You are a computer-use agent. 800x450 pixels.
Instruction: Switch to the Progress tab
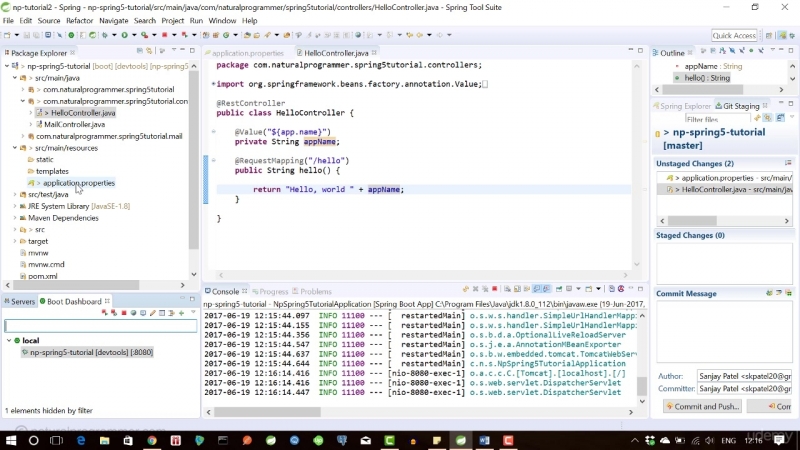pos(270,292)
